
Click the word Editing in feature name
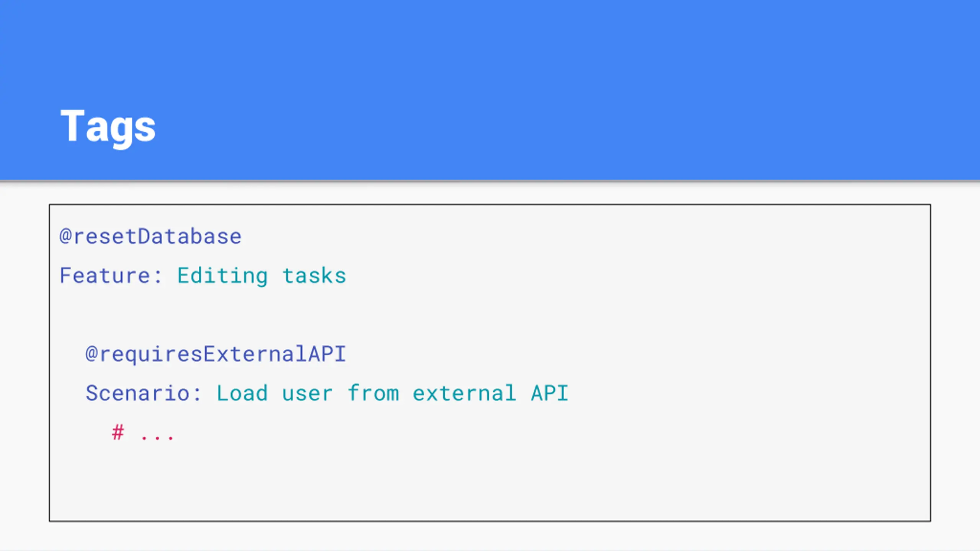tap(222, 276)
